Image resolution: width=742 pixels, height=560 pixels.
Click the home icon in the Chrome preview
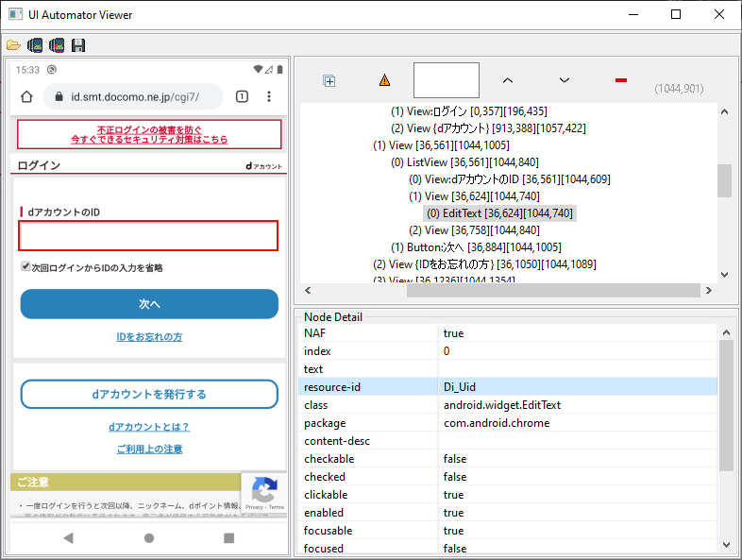point(27,96)
